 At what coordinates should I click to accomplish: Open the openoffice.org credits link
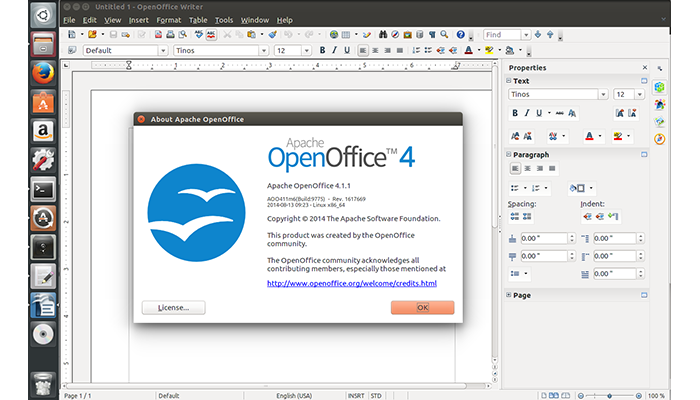point(351,283)
